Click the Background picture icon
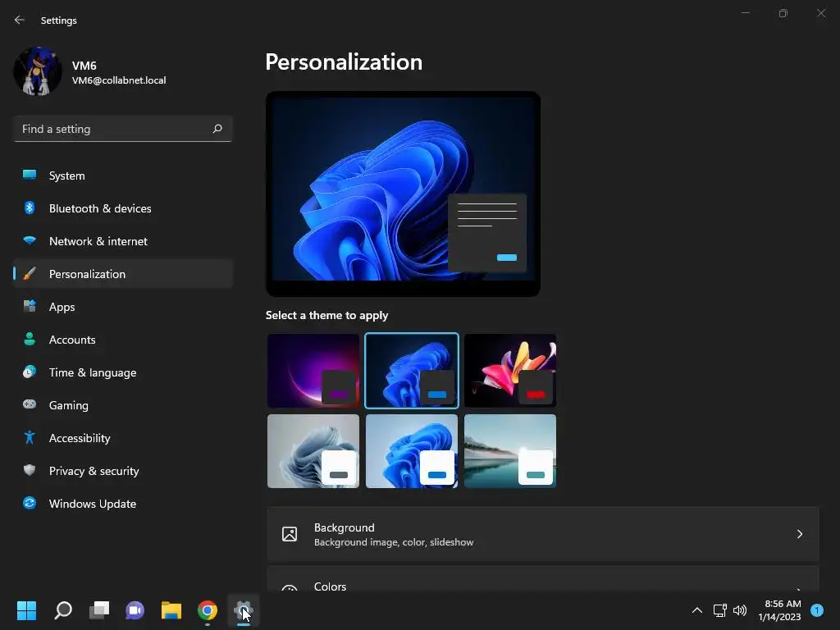 pyautogui.click(x=290, y=534)
